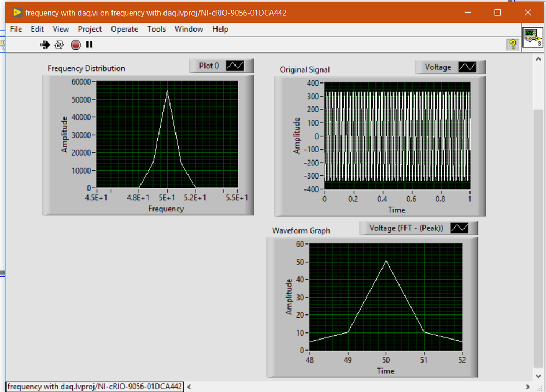
Task: Open the File menu
Action: (16, 29)
